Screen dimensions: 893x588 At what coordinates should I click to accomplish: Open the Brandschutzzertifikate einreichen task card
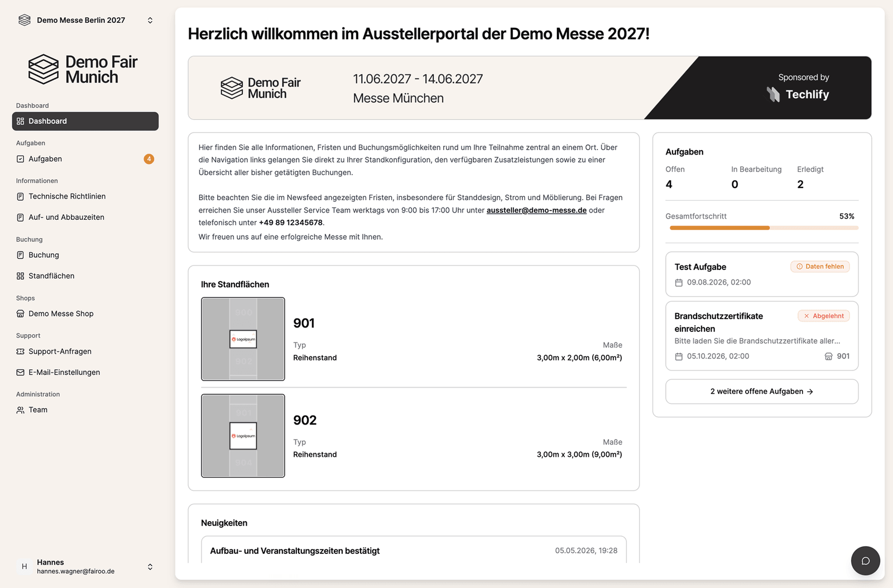click(x=762, y=336)
